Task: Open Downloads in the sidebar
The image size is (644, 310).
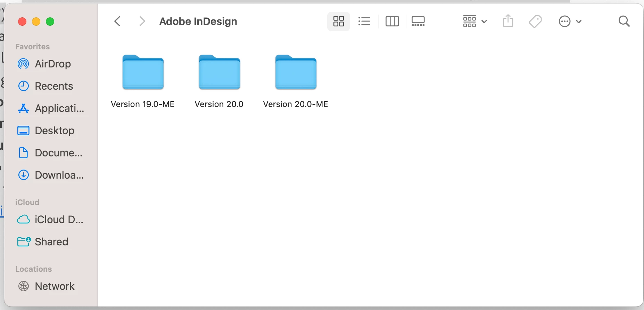Action: click(x=51, y=175)
